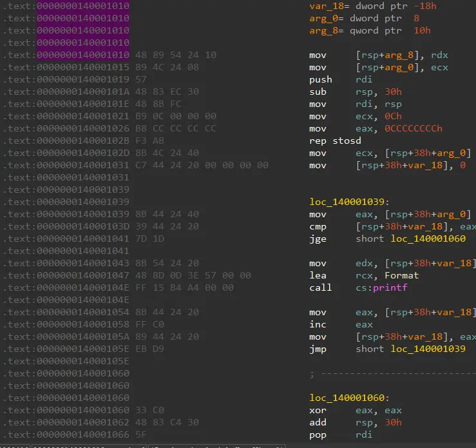Click address 000000014000105A
The width and height of the screenshot is (476, 448).
tap(83, 337)
